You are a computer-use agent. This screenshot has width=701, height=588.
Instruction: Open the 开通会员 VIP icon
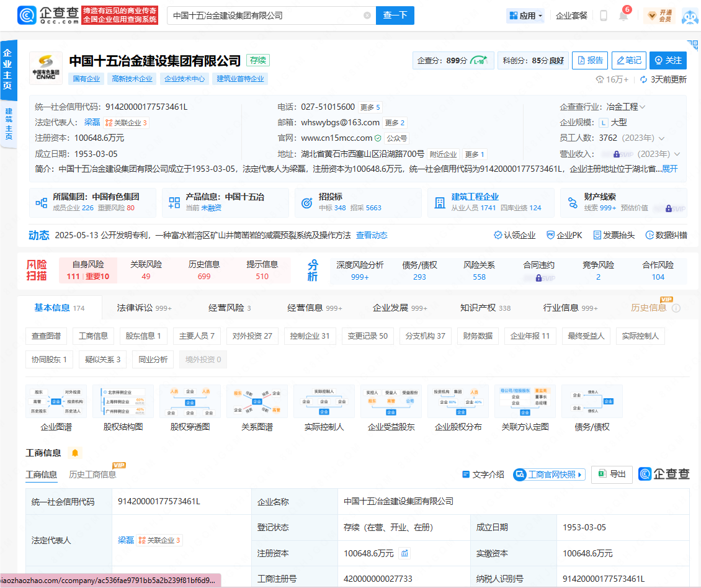coord(660,16)
